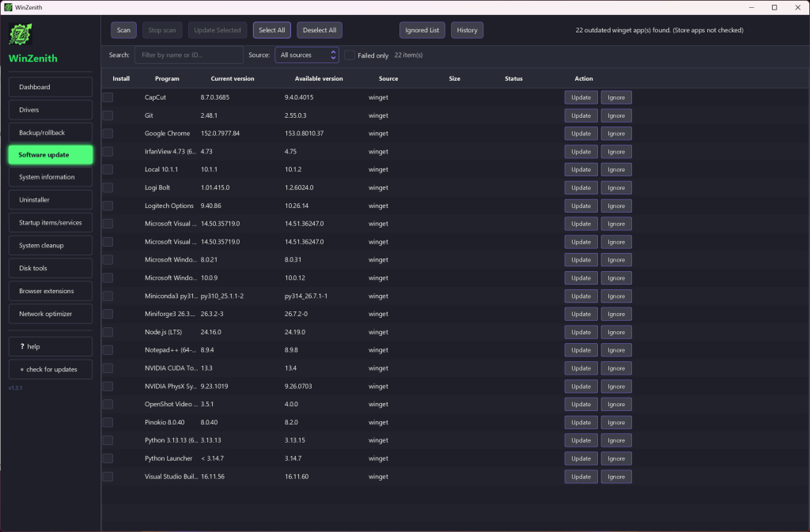Click version text v1.3.1

pyautogui.click(x=16, y=388)
